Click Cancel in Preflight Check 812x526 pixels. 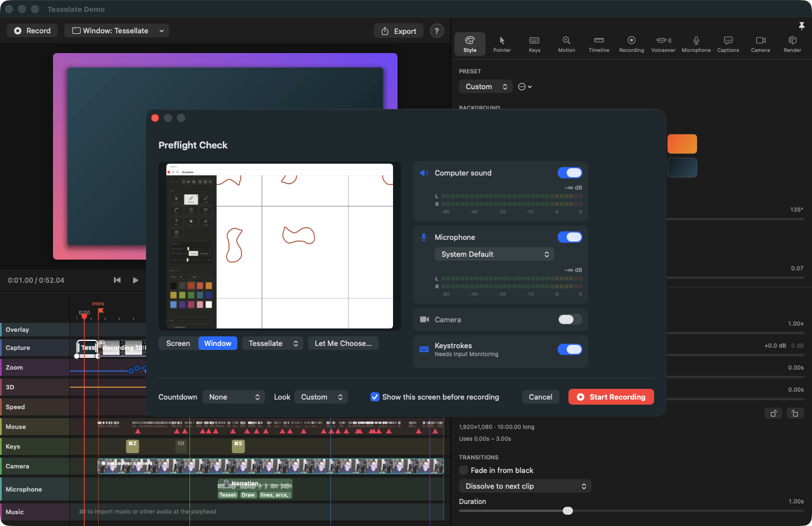541,397
